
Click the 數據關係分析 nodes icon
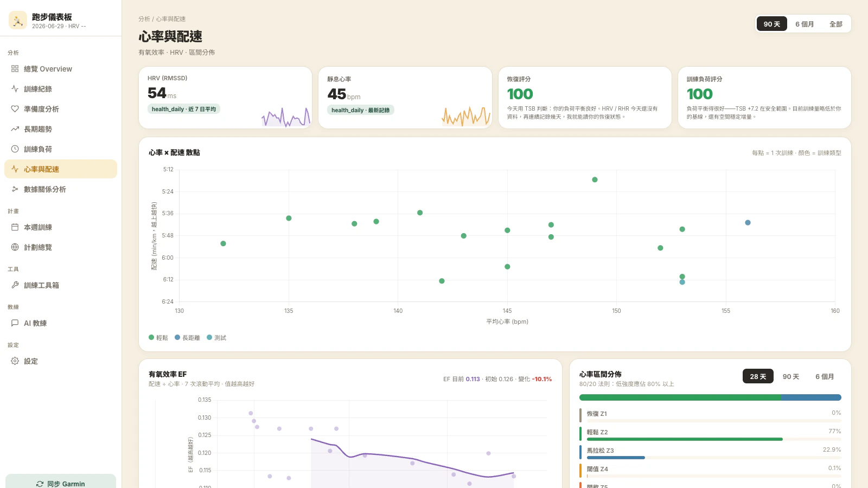(15, 189)
